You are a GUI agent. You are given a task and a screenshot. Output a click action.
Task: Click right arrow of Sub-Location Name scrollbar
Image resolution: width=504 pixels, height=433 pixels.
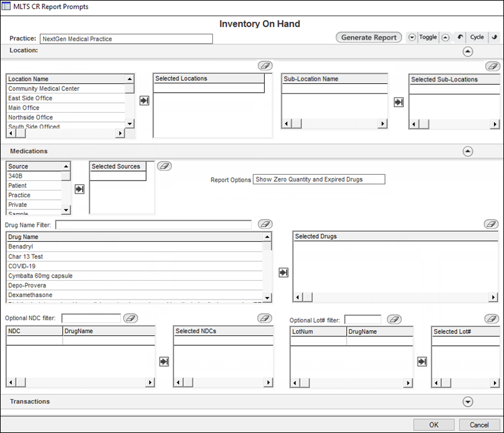coord(382,123)
